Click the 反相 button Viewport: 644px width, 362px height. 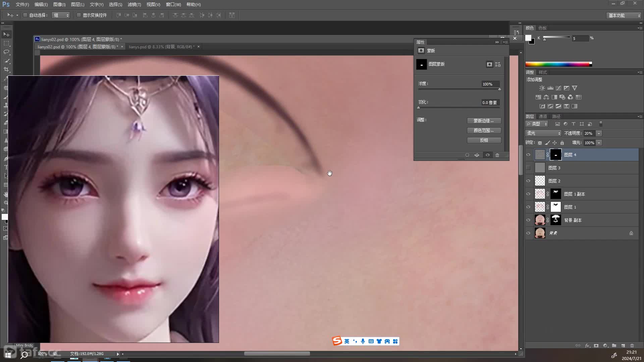(x=484, y=140)
